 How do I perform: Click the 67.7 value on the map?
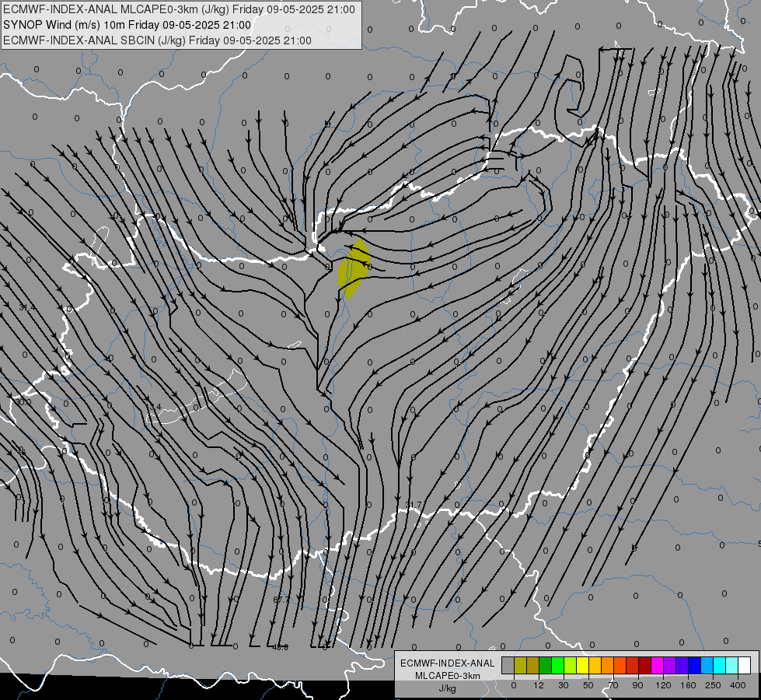(281, 600)
